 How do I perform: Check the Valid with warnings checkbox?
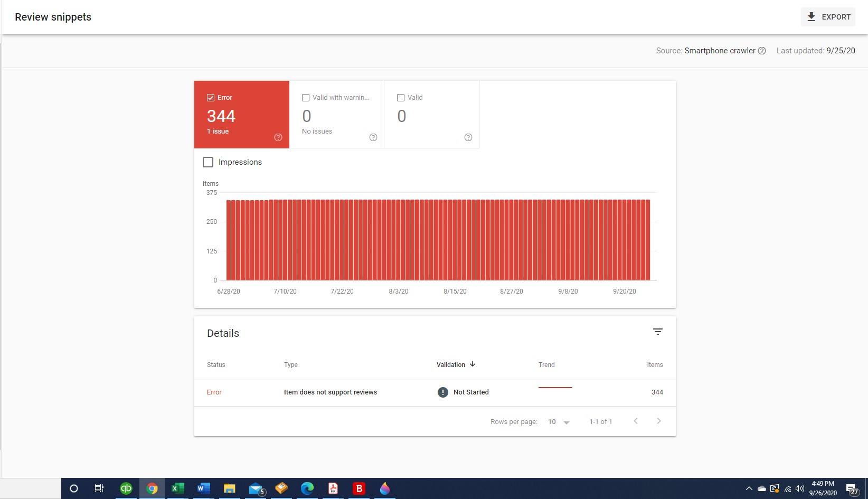(x=306, y=98)
